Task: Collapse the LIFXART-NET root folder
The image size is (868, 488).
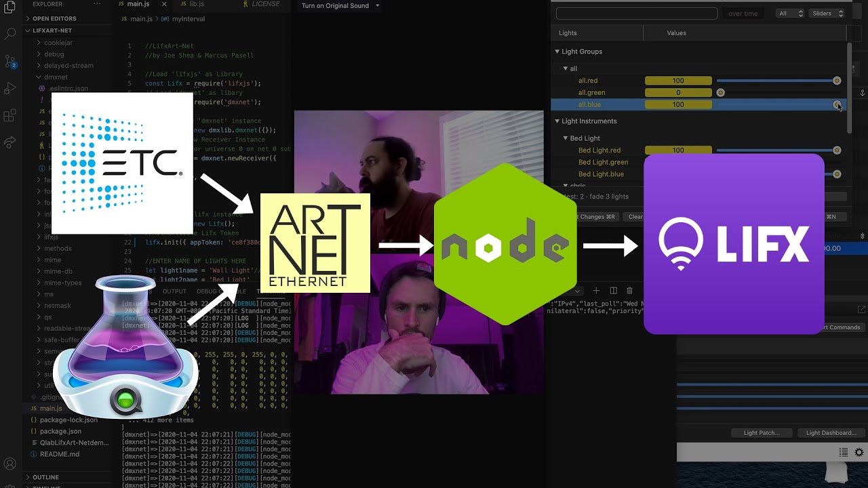Action: [52, 30]
